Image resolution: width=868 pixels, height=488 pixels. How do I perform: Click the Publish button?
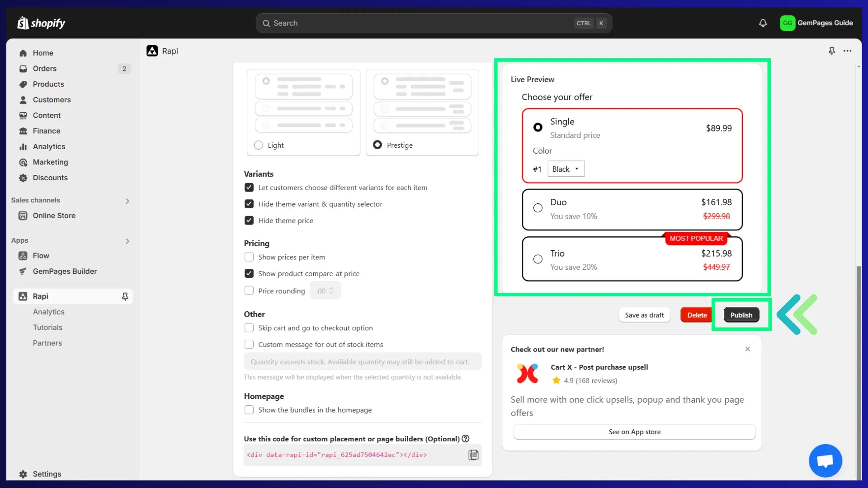[741, 315]
